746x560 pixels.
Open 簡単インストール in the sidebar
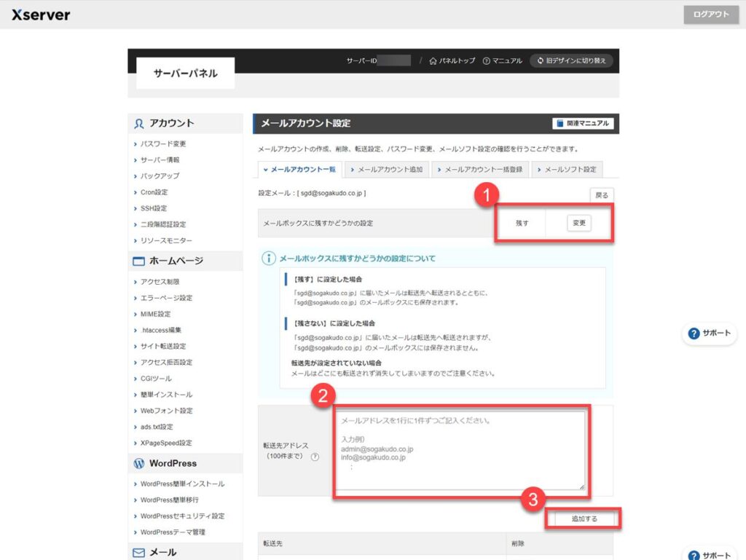(166, 395)
